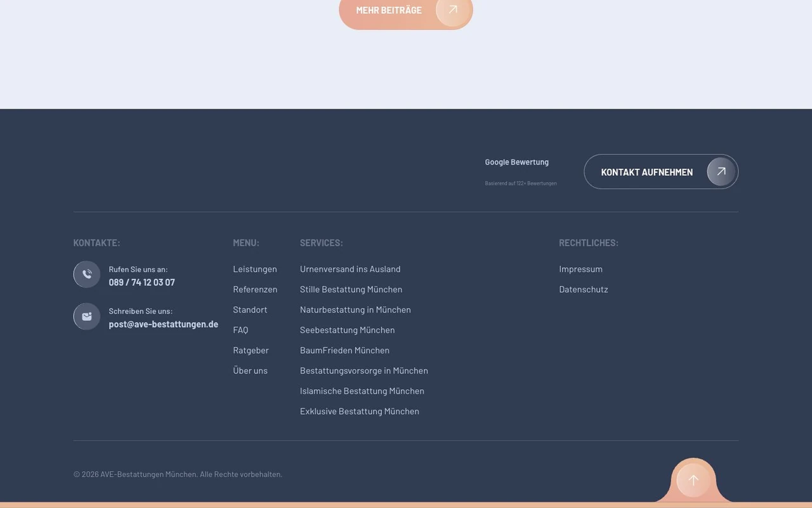
Task: Click the SERVICES: heading
Action: pyautogui.click(x=321, y=243)
